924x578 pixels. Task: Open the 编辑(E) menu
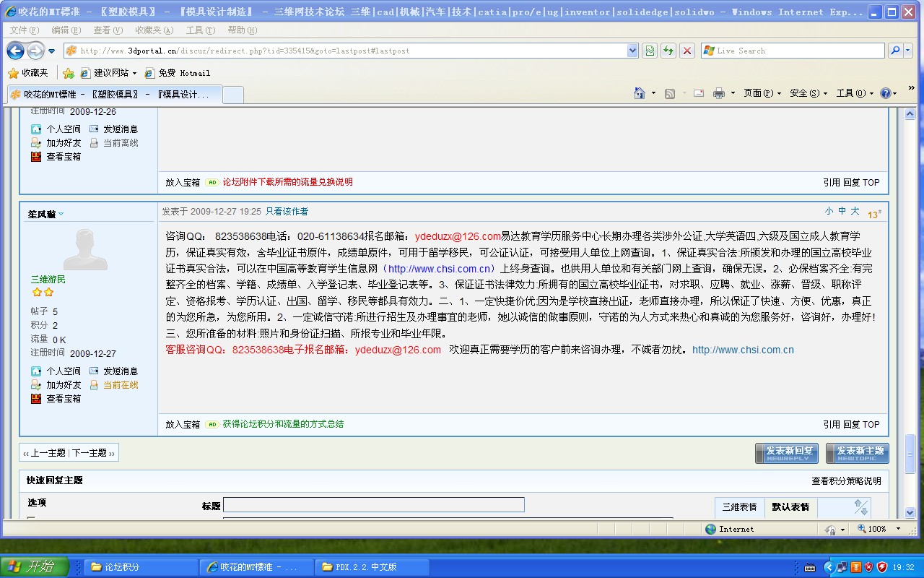66,30
